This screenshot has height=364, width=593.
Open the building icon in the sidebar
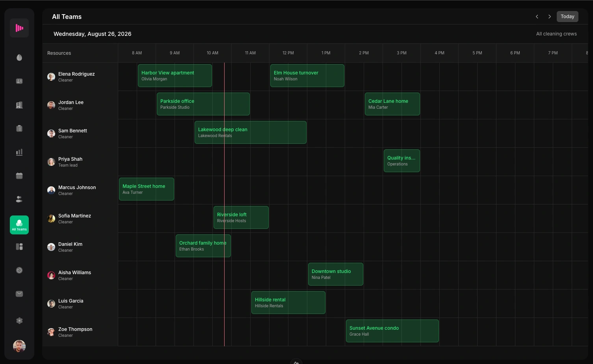pyautogui.click(x=19, y=105)
